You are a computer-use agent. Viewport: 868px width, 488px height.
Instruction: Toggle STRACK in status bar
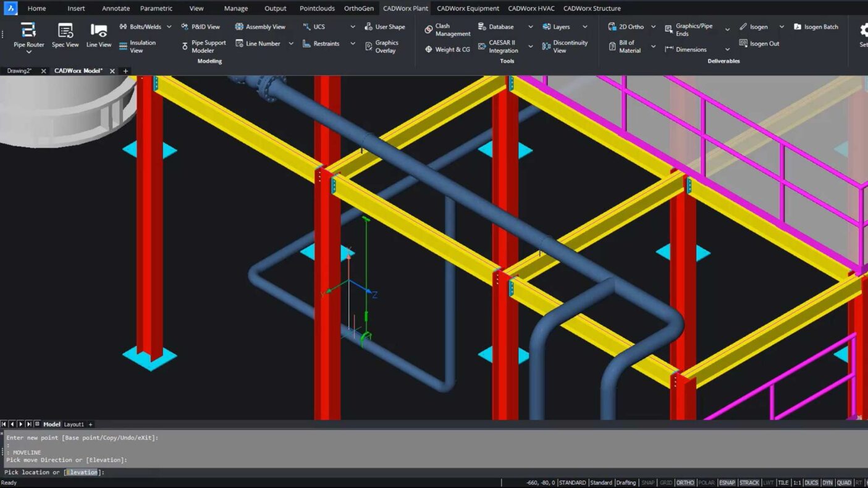(749, 482)
